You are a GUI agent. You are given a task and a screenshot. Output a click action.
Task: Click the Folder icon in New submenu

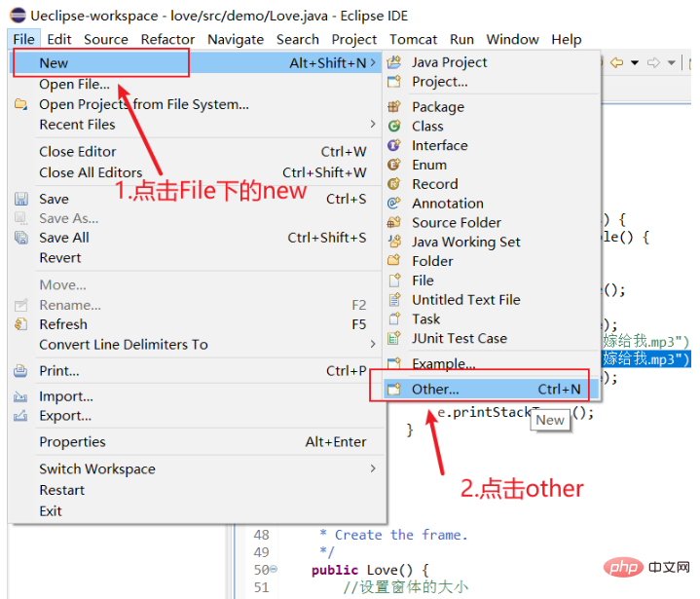[393, 261]
